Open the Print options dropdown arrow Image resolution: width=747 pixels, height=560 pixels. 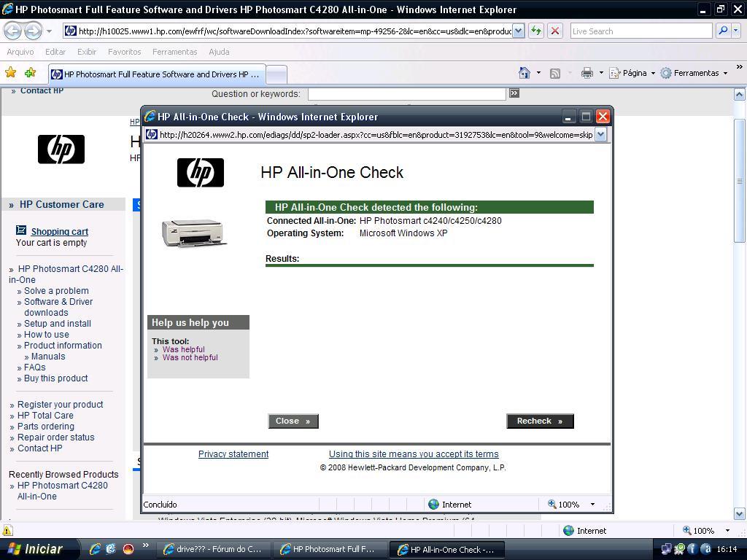tap(601, 73)
